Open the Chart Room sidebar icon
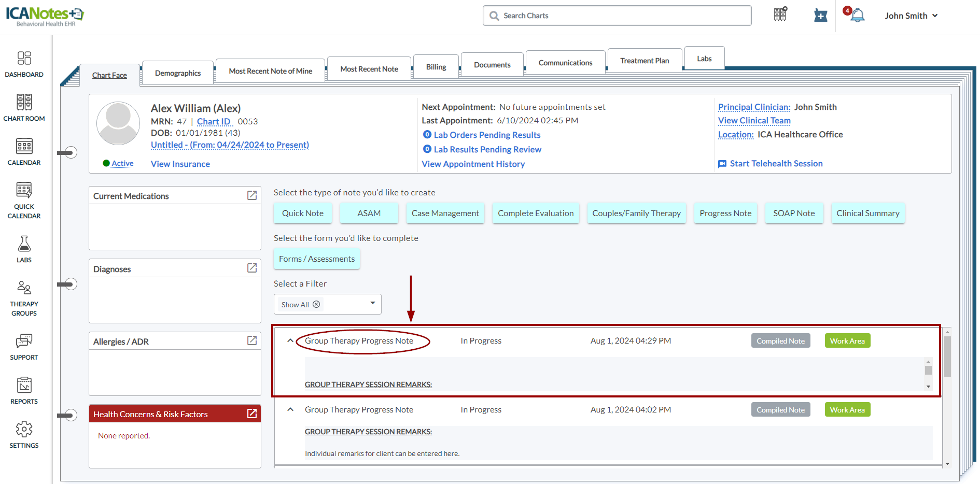Image resolution: width=980 pixels, height=484 pixels. (24, 107)
